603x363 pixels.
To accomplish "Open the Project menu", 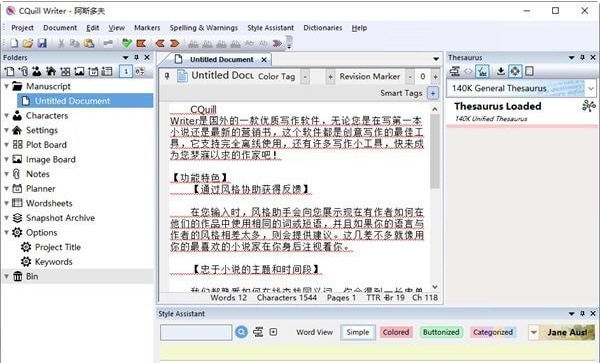I will [22, 28].
